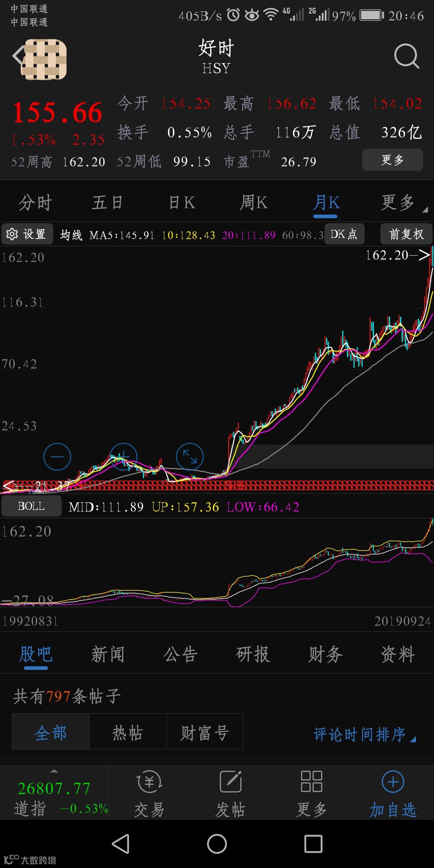
Task: Tap the 10:128.43 MA label
Action: point(188,235)
